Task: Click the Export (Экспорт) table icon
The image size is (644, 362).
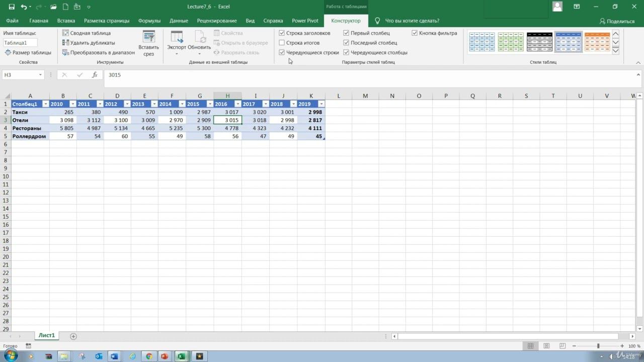Action: 177,38
